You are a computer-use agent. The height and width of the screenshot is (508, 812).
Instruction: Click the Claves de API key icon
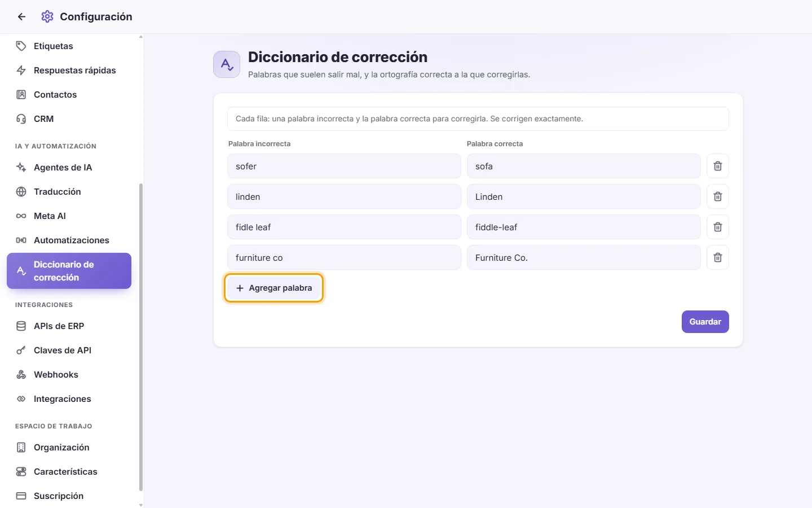(21, 351)
